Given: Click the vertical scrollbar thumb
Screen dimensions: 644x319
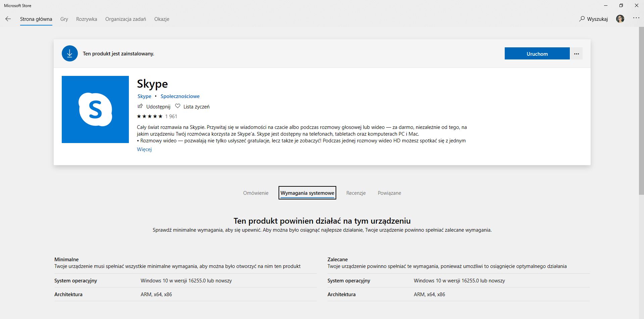Looking at the screenshot, I should coord(641,111).
